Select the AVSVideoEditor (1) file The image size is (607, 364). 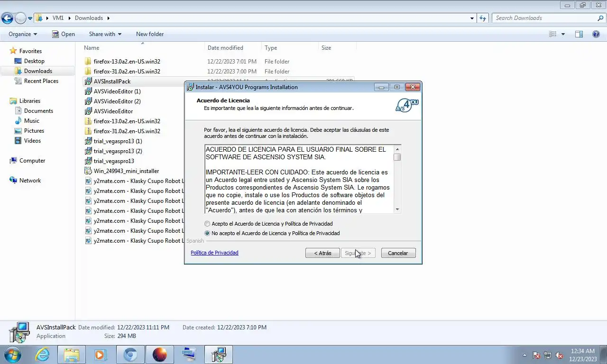(117, 91)
